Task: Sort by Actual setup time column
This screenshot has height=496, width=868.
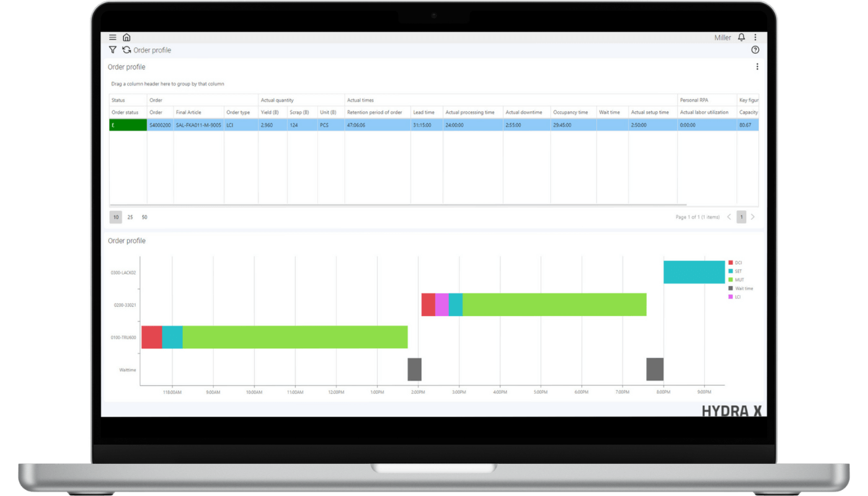Action: pyautogui.click(x=653, y=112)
